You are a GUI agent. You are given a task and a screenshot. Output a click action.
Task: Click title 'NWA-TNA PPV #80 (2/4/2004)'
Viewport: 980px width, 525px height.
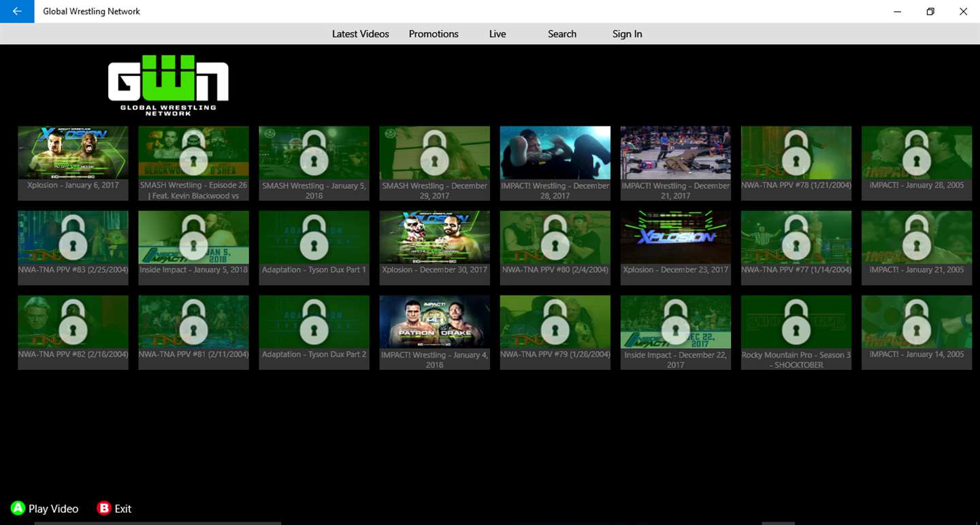click(555, 270)
